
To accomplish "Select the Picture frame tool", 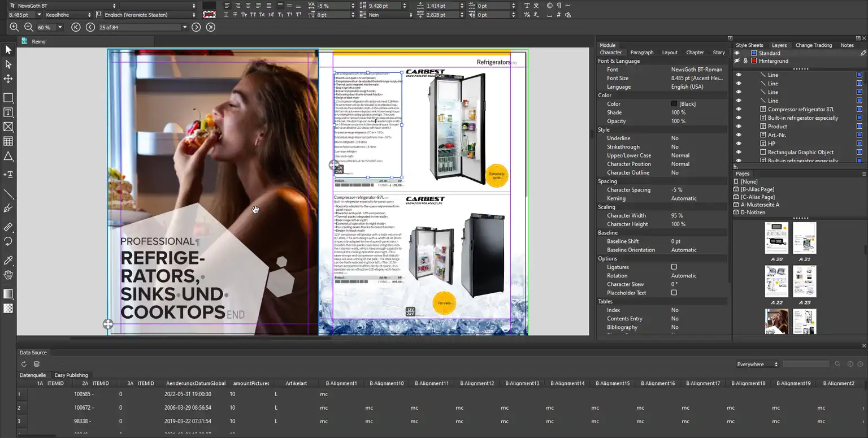I will 8,127.
